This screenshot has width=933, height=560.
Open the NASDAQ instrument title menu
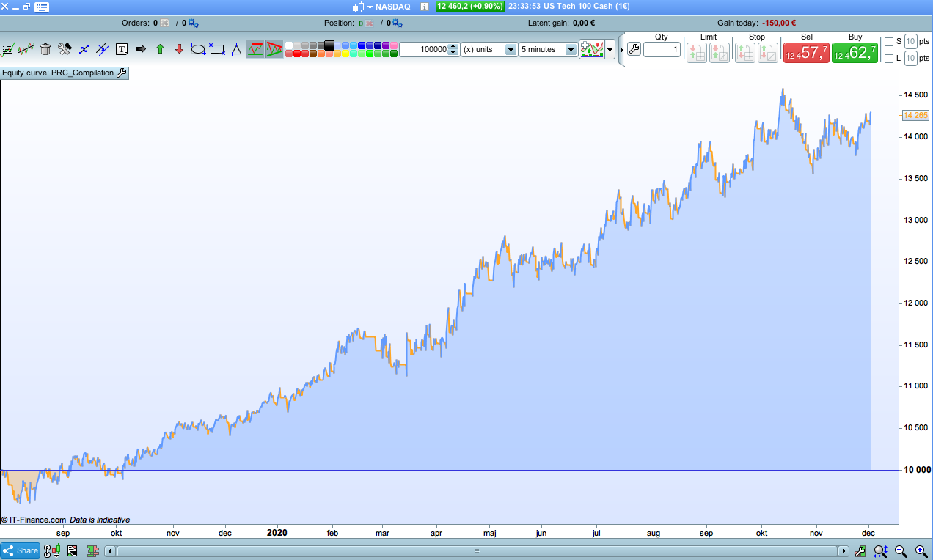click(387, 6)
